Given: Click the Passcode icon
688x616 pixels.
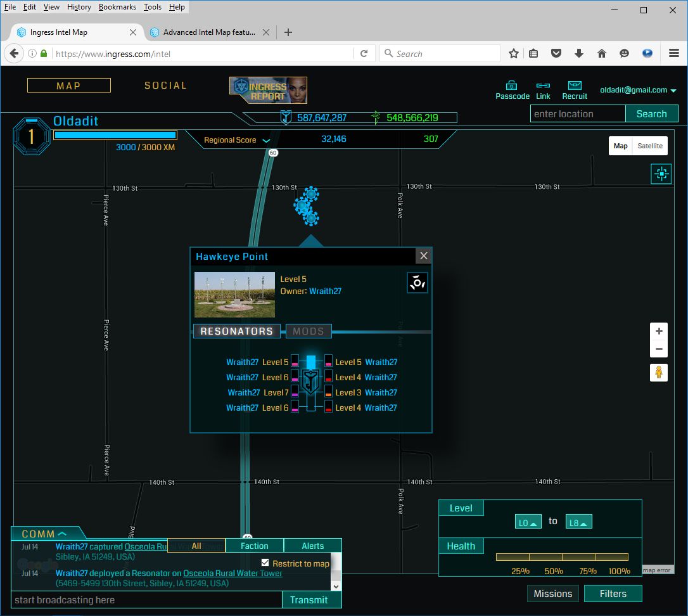Looking at the screenshot, I should coord(511,86).
